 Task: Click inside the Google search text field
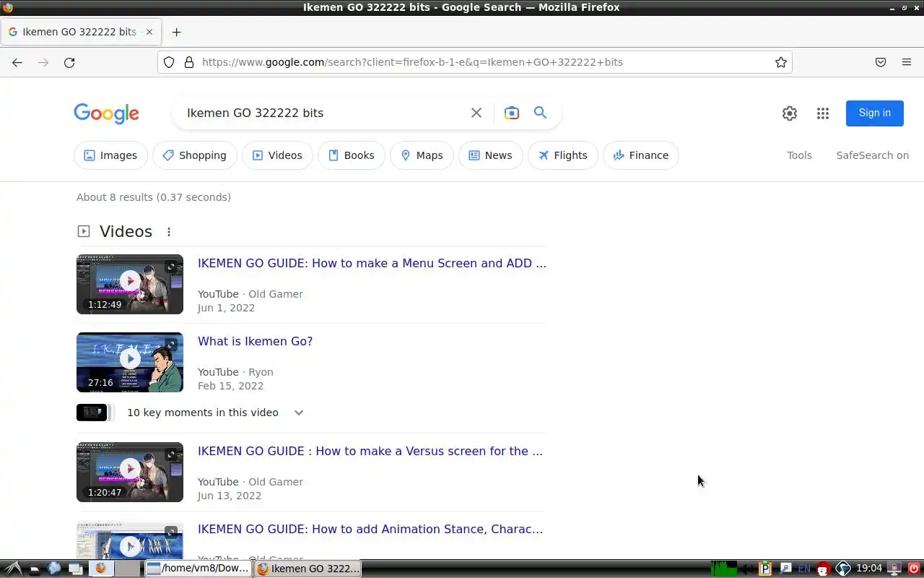(x=325, y=113)
